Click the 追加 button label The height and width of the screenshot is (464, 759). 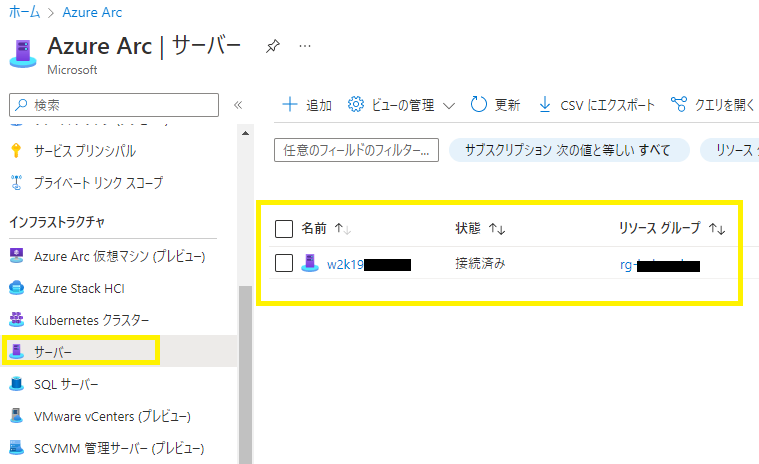pos(319,105)
